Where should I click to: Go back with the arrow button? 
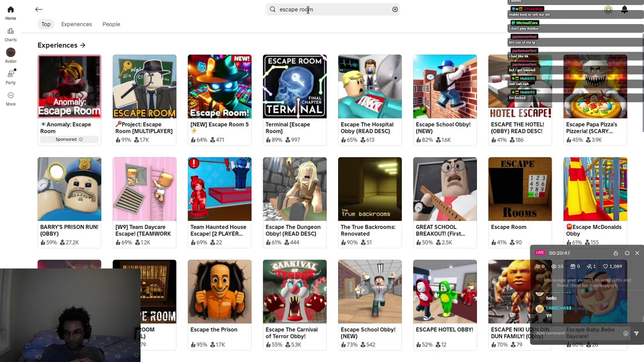point(39,9)
